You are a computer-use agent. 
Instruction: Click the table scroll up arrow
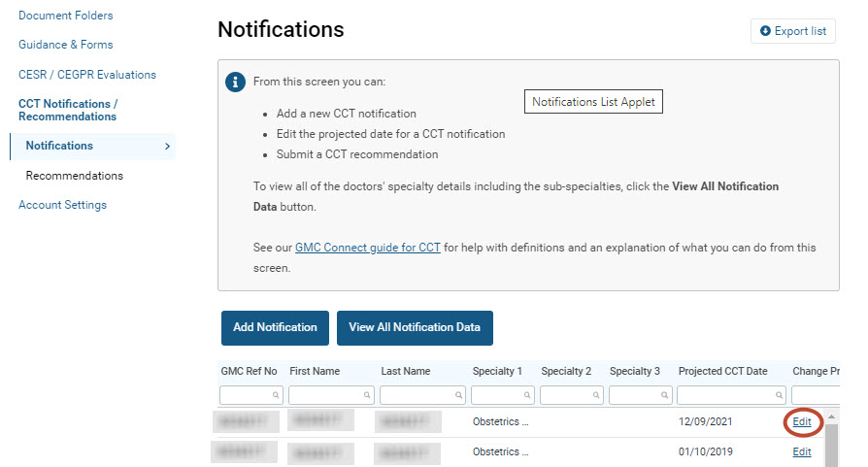click(831, 417)
